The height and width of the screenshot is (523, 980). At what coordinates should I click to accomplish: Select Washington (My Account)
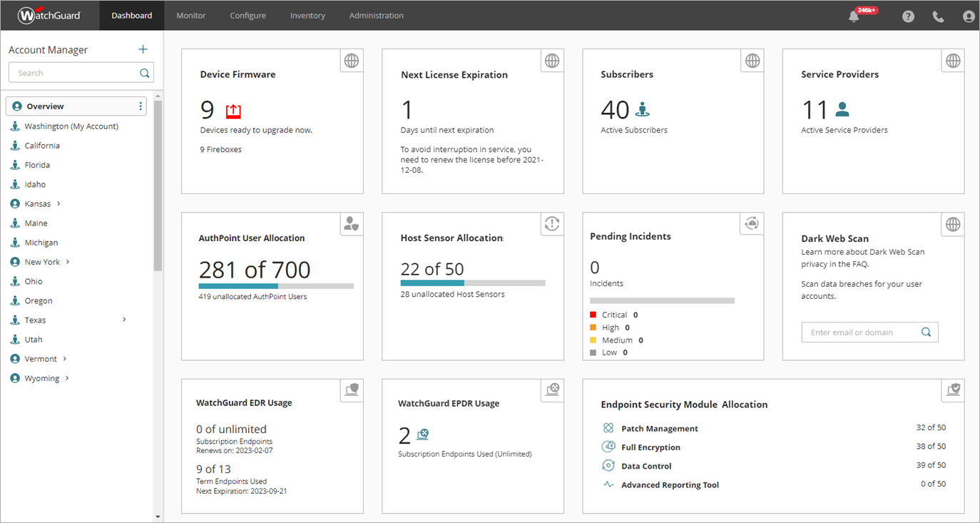(x=71, y=126)
